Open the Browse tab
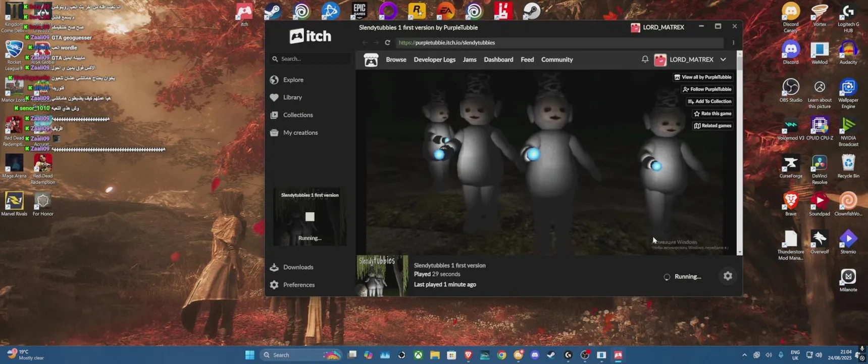868x364 pixels. pyautogui.click(x=396, y=60)
